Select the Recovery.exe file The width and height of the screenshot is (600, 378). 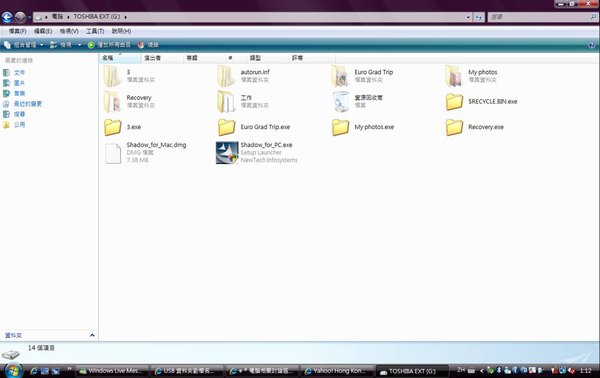(x=475, y=127)
